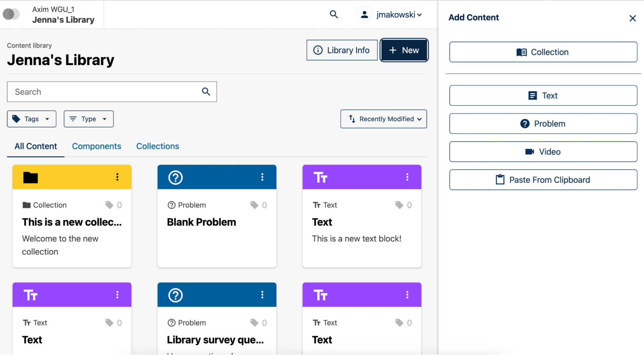Click the tag icon showing 0 on Text card
Image resolution: width=644 pixels, height=355 pixels.
coord(399,205)
